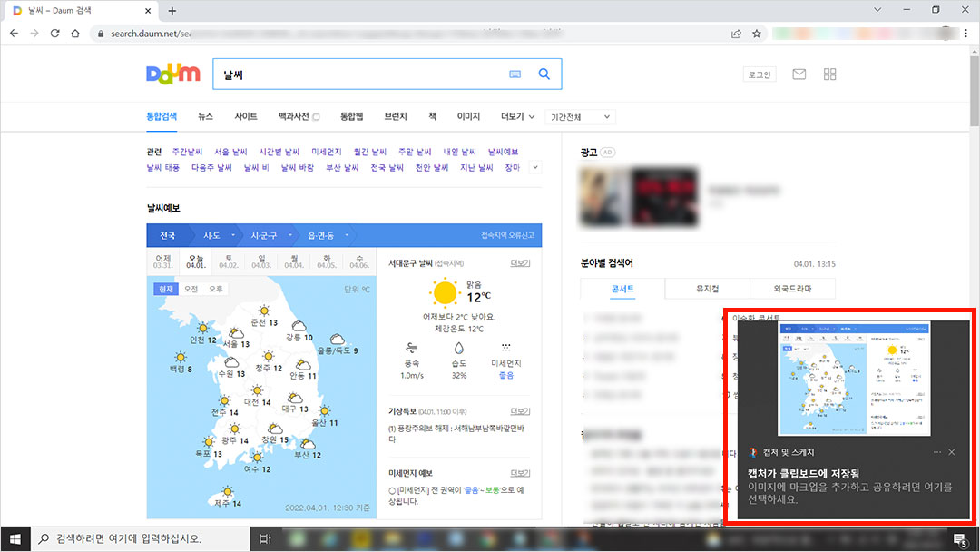This screenshot has width=980, height=552.
Task: Click 접속지역 오류신고 link
Action: click(x=507, y=236)
